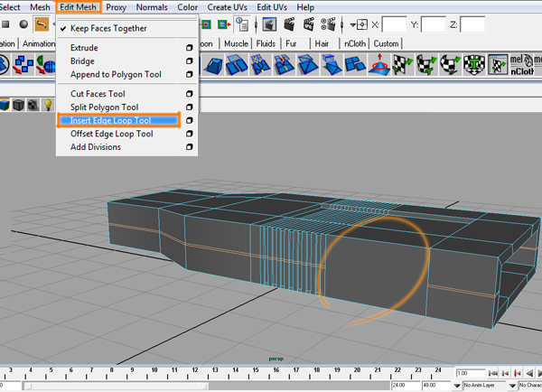Choose Offset Edge Loop Tool from menu

(112, 134)
